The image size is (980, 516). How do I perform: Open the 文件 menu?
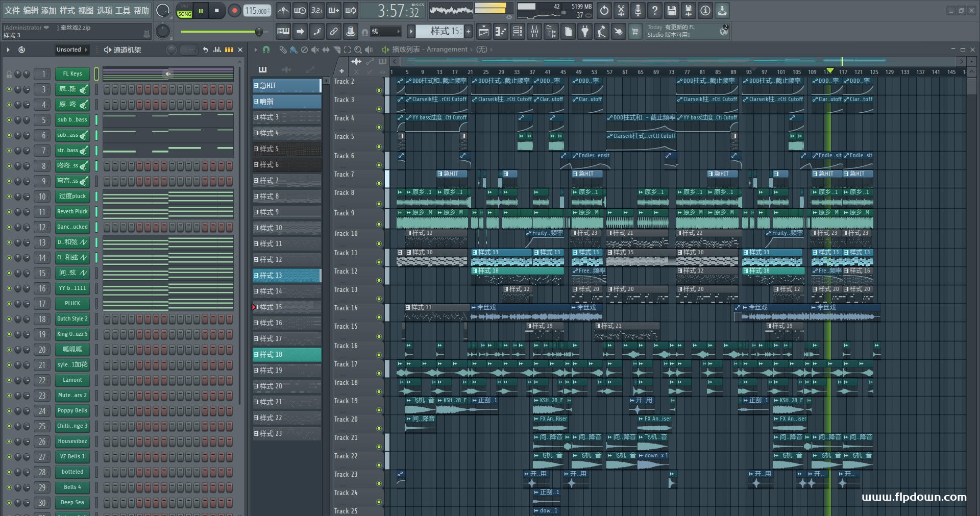tap(12, 10)
